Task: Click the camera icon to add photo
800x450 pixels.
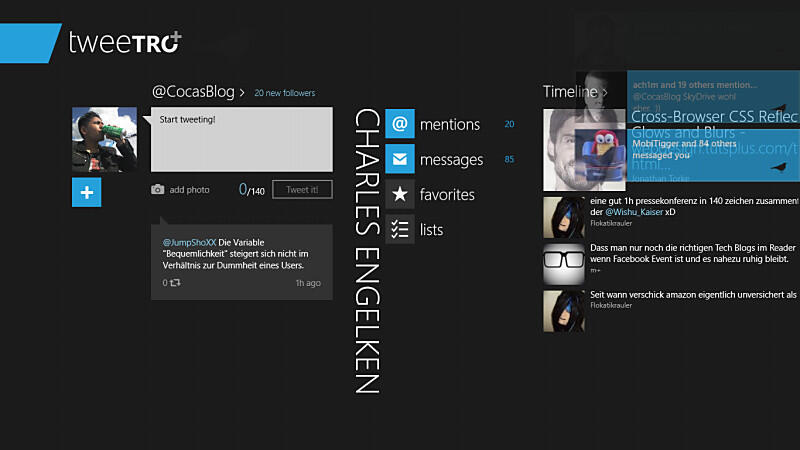Action: coord(158,190)
